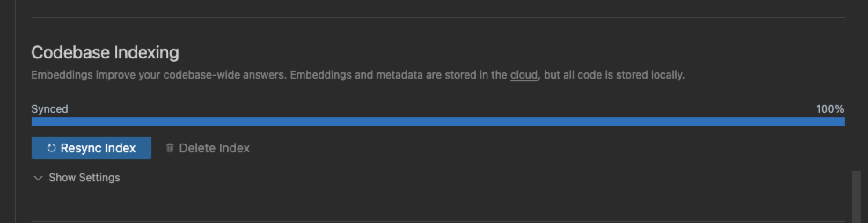Click the Show Settings label
This screenshot has width=868, height=223.
84,177
